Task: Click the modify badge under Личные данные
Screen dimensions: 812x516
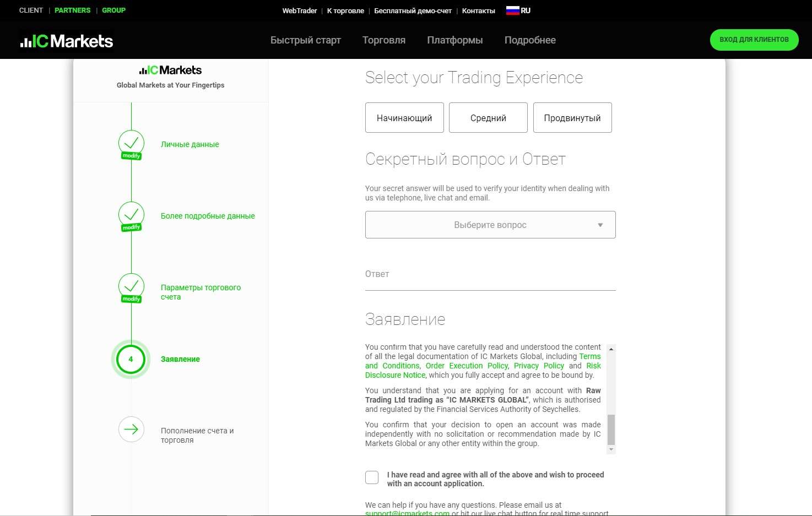Action: click(131, 156)
